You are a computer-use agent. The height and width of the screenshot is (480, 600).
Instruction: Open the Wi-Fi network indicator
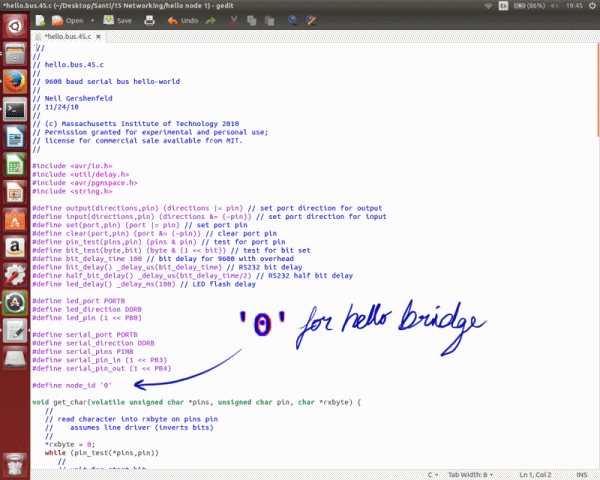[488, 6]
